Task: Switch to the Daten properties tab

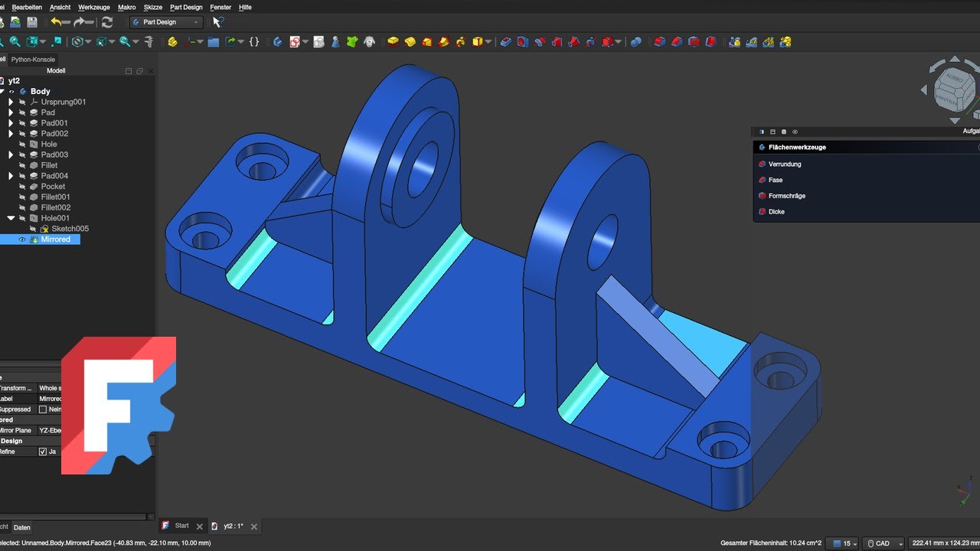Action: 22,527
